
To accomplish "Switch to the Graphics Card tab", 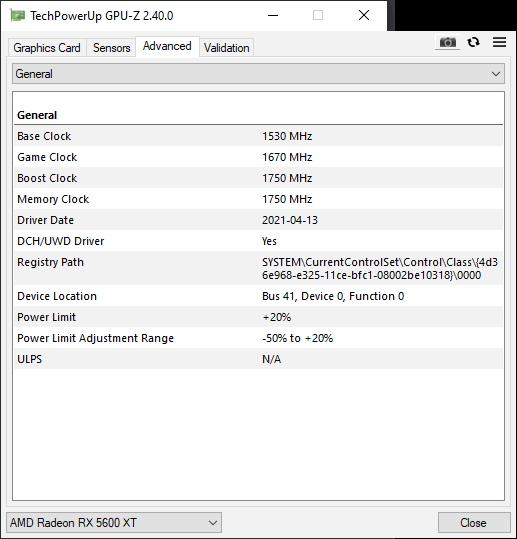I will coord(47,48).
